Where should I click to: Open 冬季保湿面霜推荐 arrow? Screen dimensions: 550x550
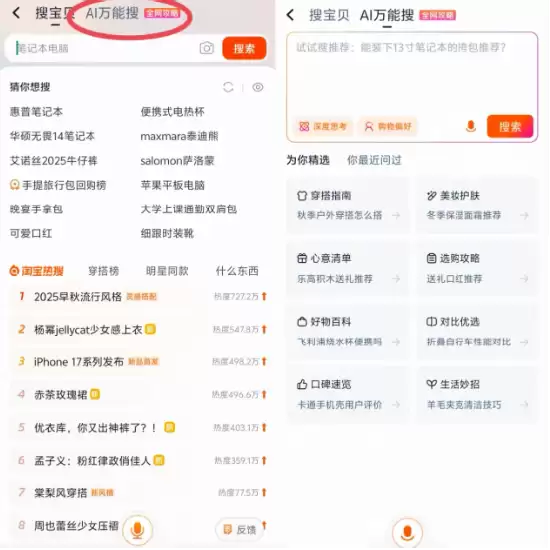(524, 215)
